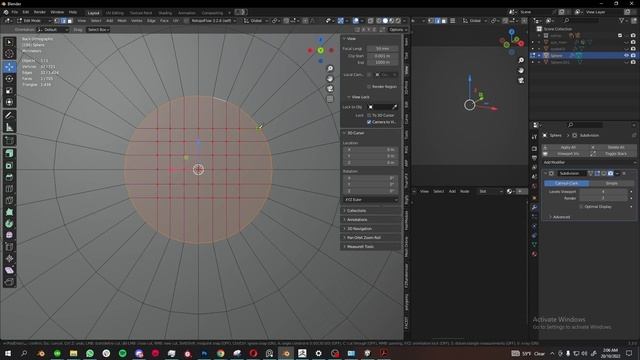640x360 pixels.
Task: Open the Global transform orientation dropdown
Action: (255, 20)
